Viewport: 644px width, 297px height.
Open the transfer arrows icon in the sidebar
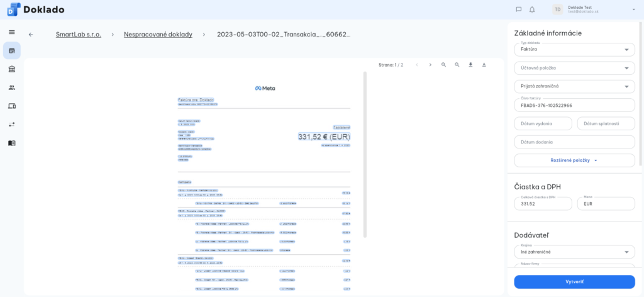click(x=11, y=125)
